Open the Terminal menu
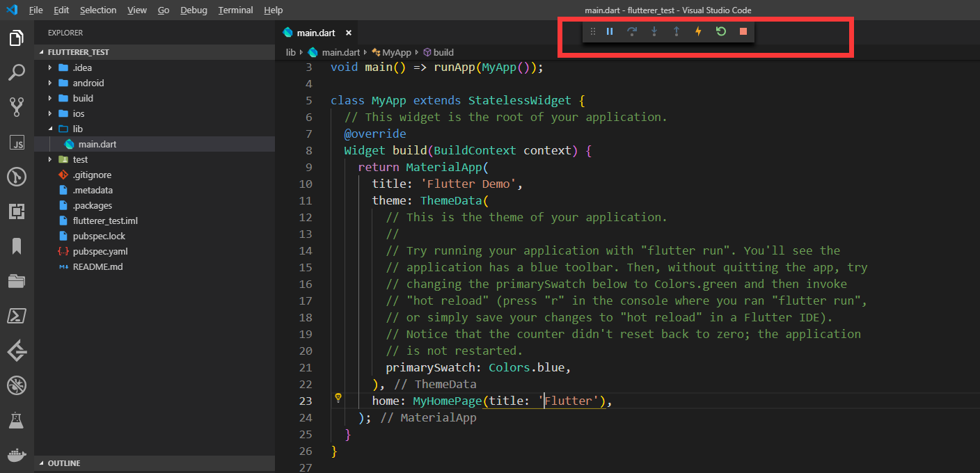 point(235,10)
